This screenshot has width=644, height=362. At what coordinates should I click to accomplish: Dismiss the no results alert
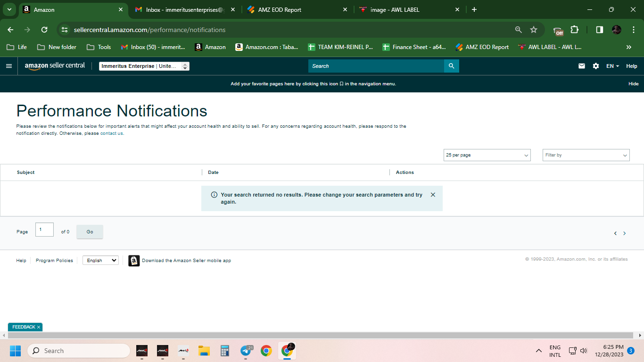tap(433, 195)
